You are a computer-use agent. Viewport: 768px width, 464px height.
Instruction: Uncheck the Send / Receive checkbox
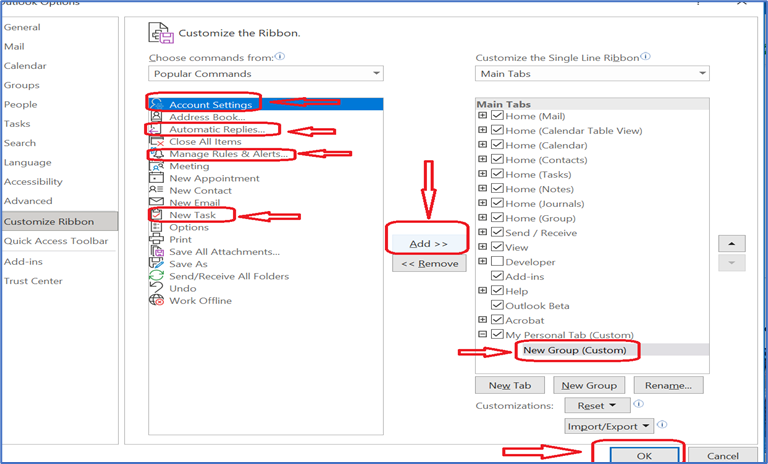coord(498,232)
